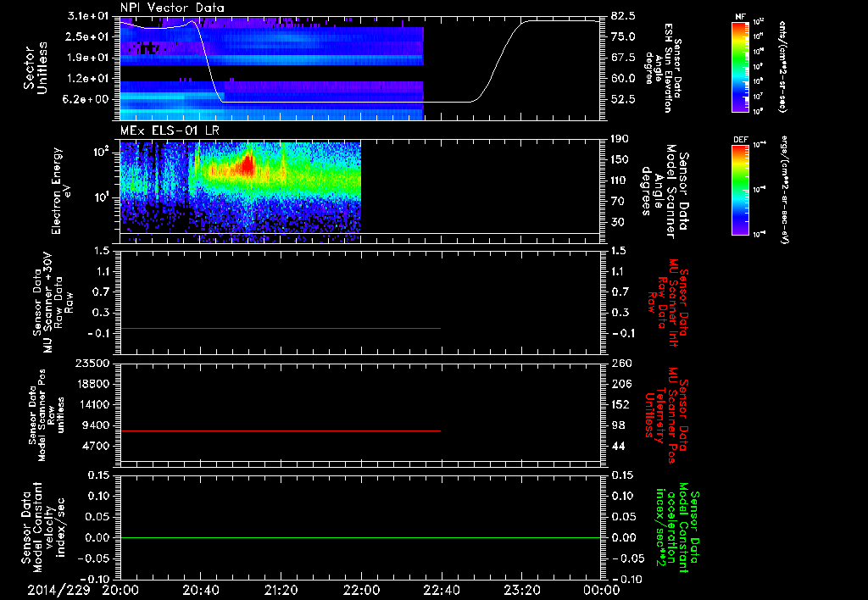Click the '22:40' time axis label

[x=441, y=591]
